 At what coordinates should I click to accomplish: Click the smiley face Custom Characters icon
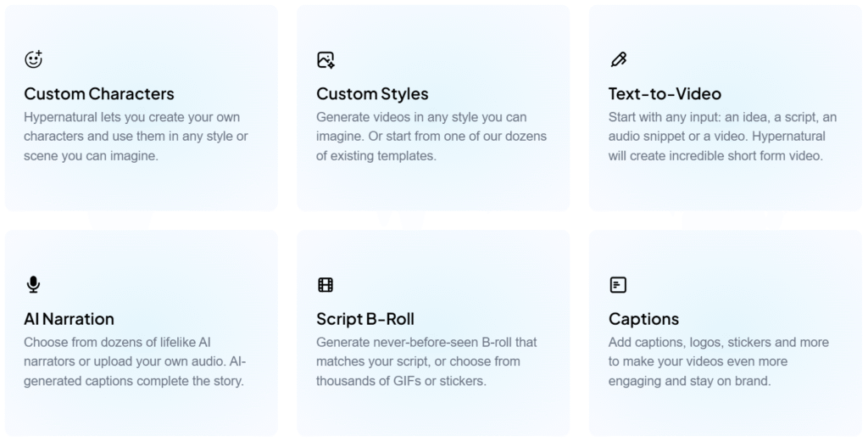pos(33,59)
